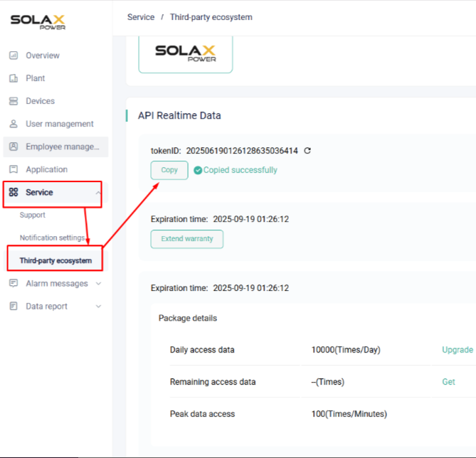Collapse the Service menu chevron
476x458 pixels.
coord(98,193)
